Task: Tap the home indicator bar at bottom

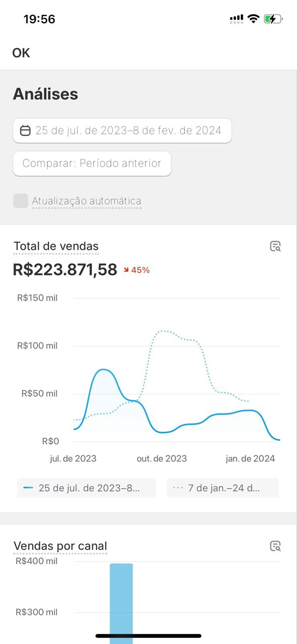Action: pos(148,636)
